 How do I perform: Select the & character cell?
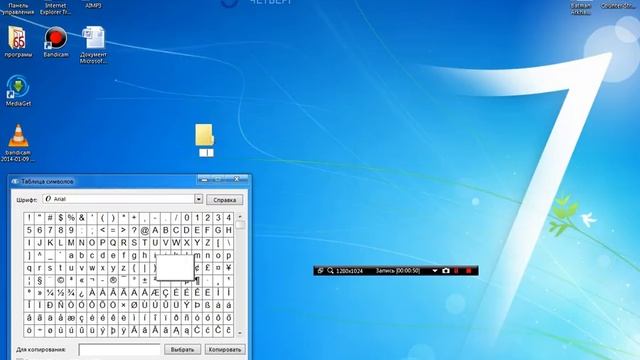coord(82,218)
